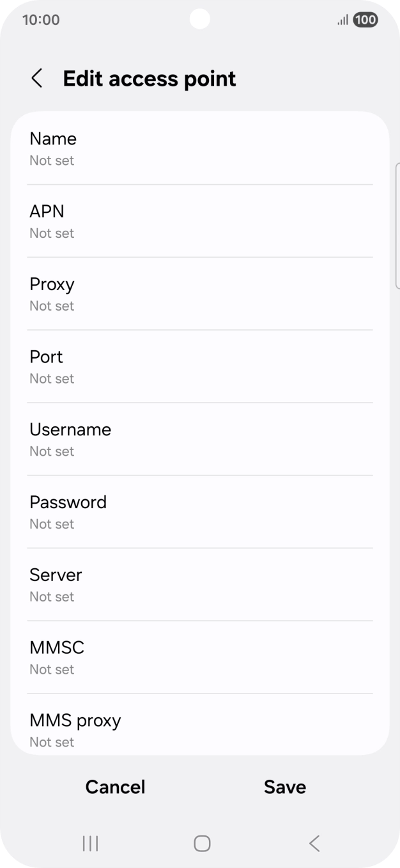Tap the back arrow beside Edit access point
This screenshot has height=868, width=400.
point(37,79)
